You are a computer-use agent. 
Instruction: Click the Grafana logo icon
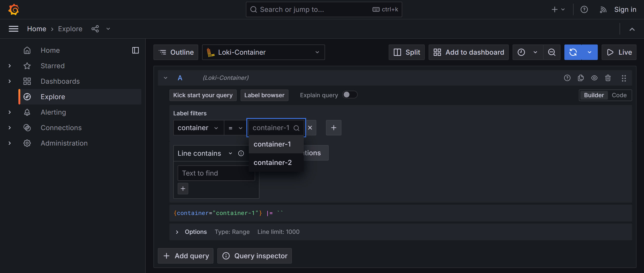pyautogui.click(x=14, y=9)
